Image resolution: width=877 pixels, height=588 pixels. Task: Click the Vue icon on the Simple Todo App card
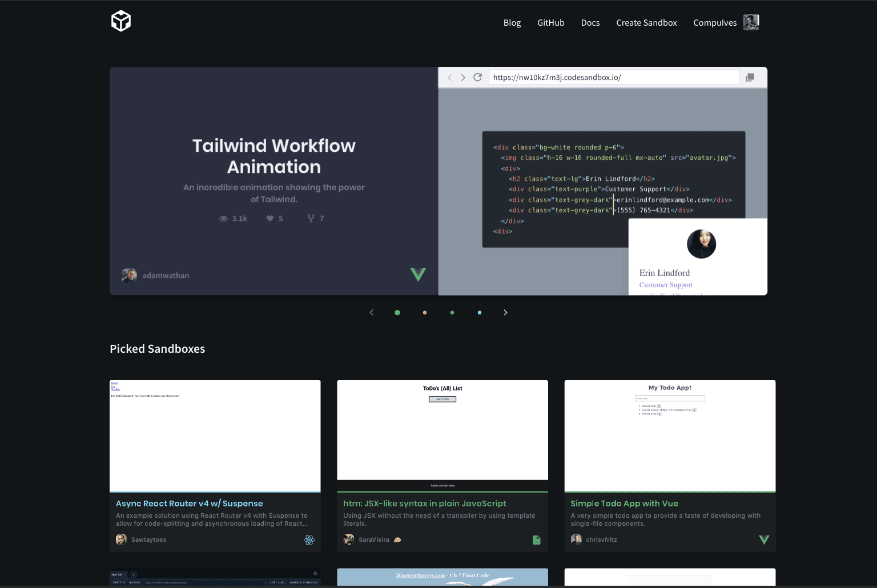(x=764, y=539)
